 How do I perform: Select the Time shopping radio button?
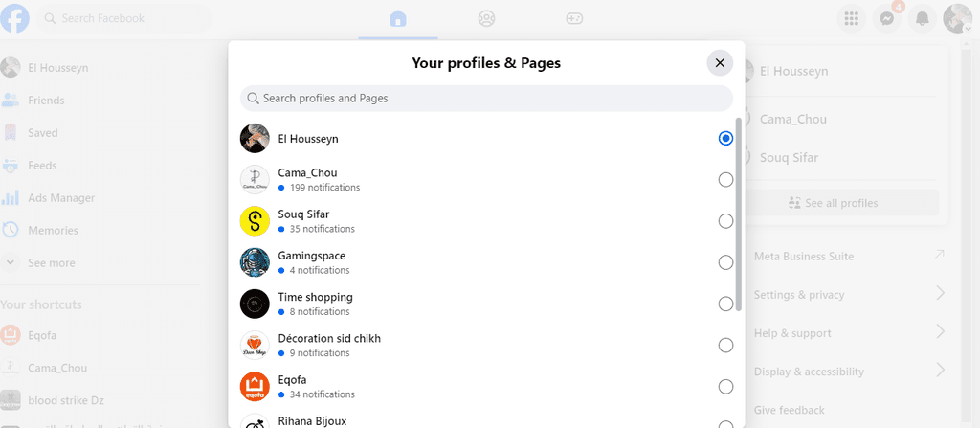click(x=725, y=304)
